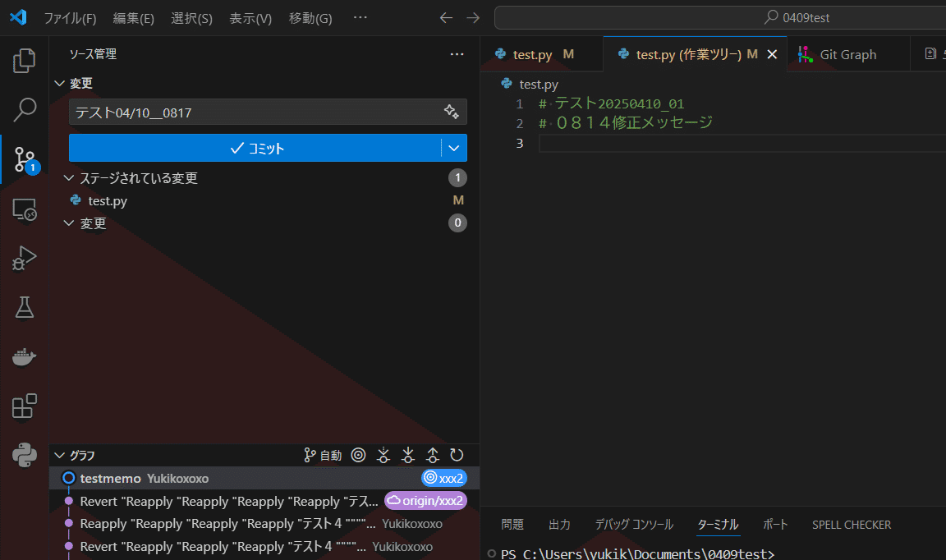The width and height of the screenshot is (946, 560).
Task: Click the Remote Explorer icon
Action: pos(24,209)
